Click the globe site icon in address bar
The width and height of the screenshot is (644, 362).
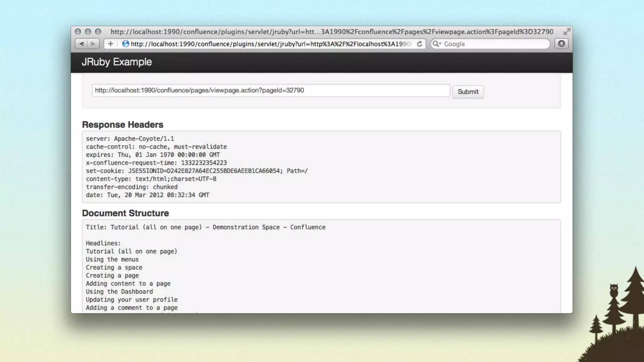(x=125, y=44)
